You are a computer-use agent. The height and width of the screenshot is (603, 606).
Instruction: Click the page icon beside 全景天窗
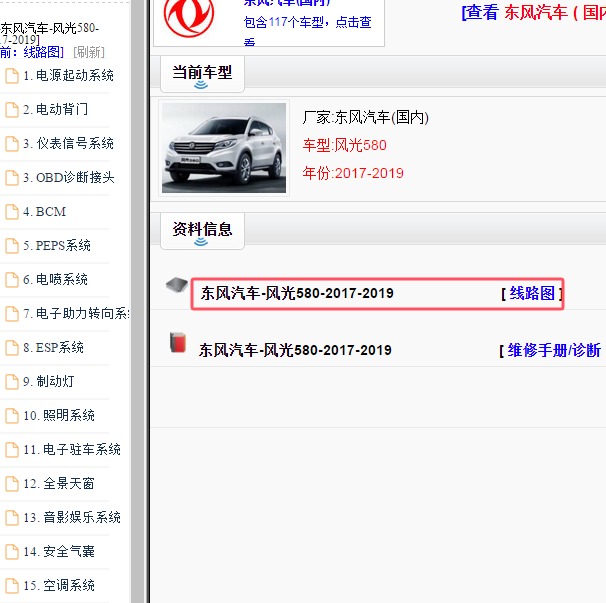(12, 484)
